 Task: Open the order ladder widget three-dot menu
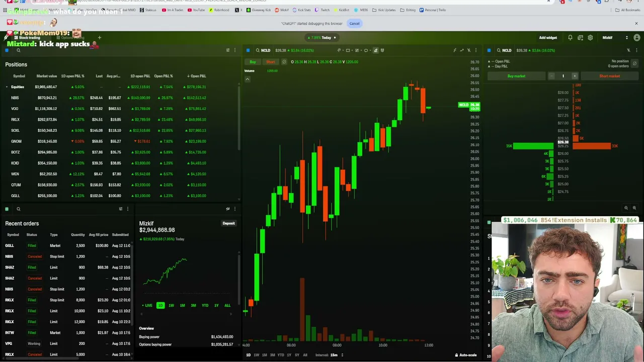pyautogui.click(x=635, y=50)
